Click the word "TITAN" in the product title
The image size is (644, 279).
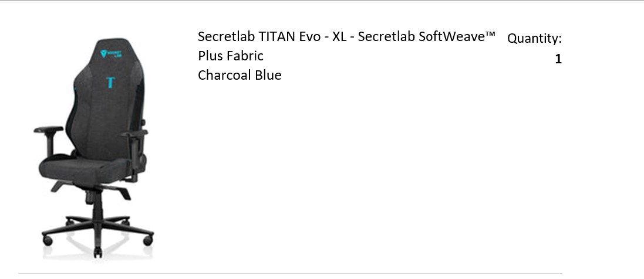pos(279,36)
